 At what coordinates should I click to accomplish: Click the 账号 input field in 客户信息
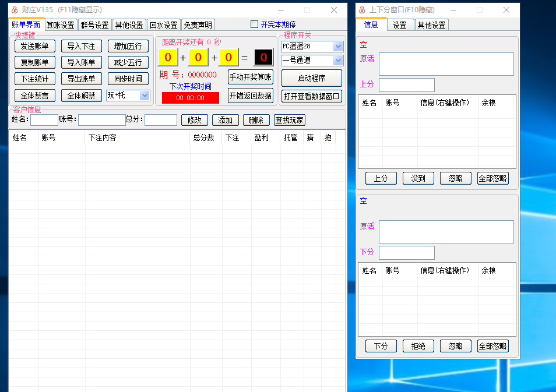click(101, 120)
